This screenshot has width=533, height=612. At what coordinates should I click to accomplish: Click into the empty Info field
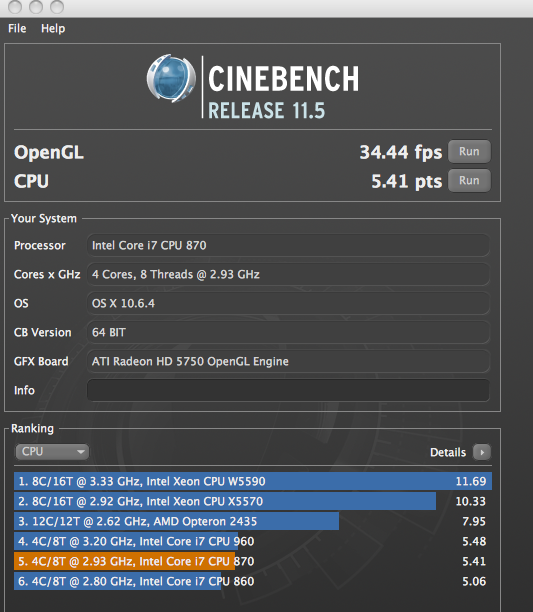[x=288, y=390]
